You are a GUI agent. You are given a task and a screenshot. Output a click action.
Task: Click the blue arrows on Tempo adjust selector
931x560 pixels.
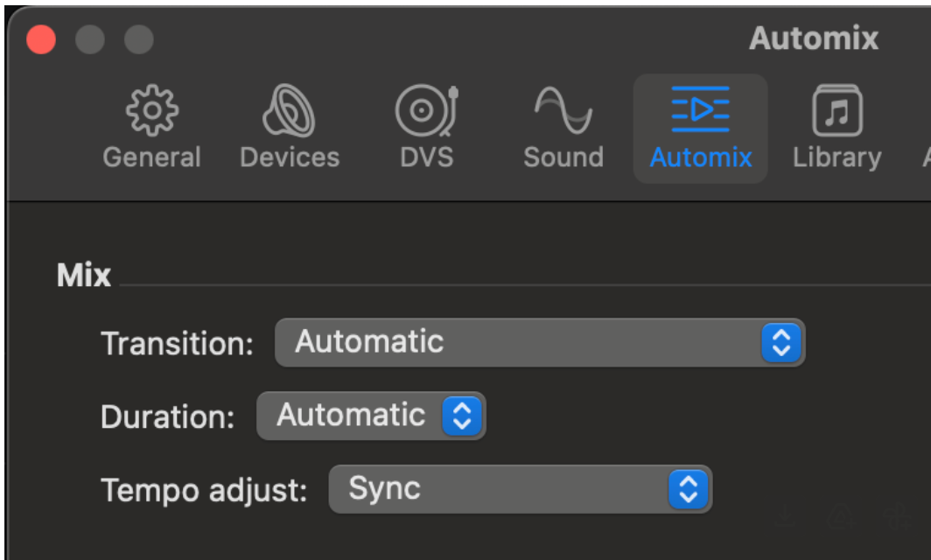tap(689, 489)
